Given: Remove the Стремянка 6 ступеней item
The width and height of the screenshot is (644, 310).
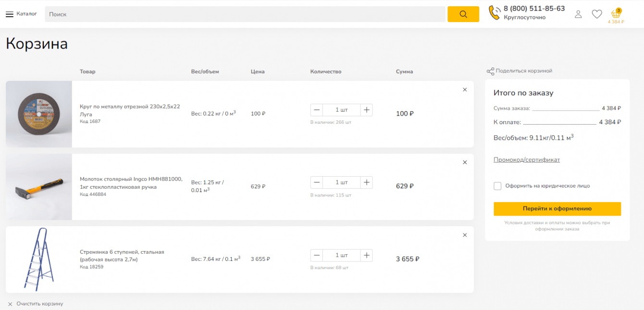Looking at the screenshot, I should (x=465, y=235).
